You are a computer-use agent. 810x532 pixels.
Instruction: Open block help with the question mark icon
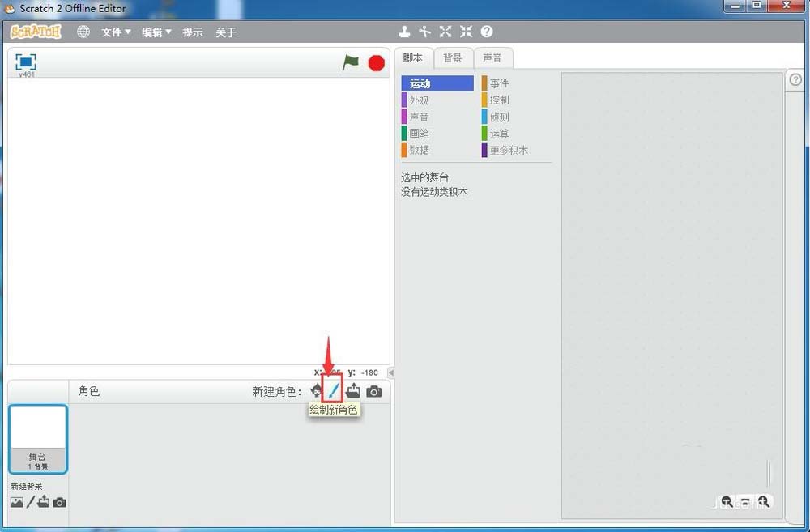[487, 32]
